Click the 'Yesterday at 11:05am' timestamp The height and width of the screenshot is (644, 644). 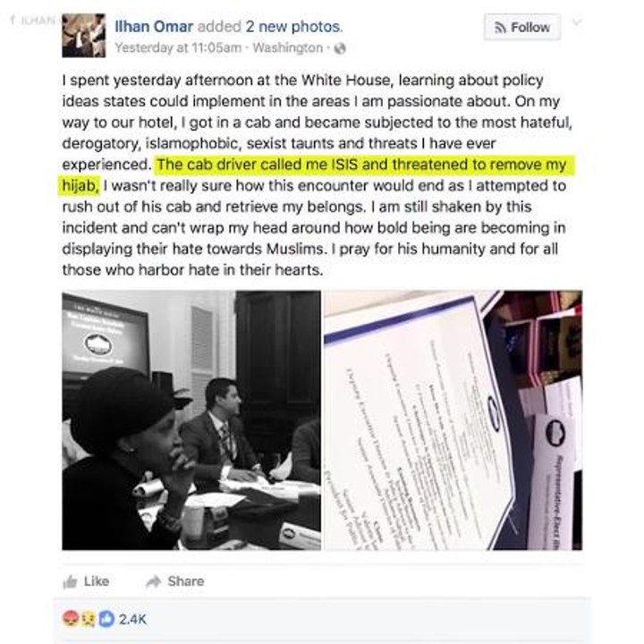178,48
